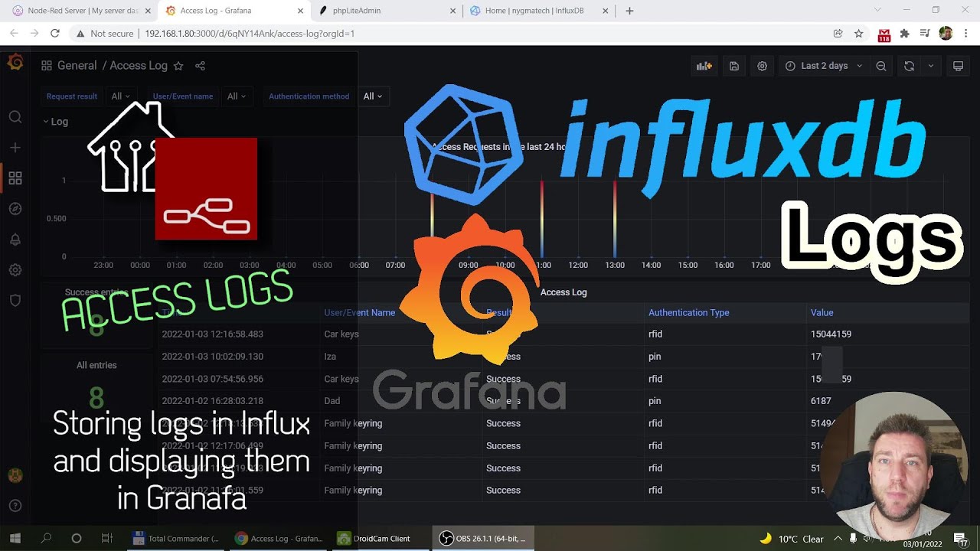Screen dimensions: 980x551
Task: Click the value 6187 cell
Action: 821,401
